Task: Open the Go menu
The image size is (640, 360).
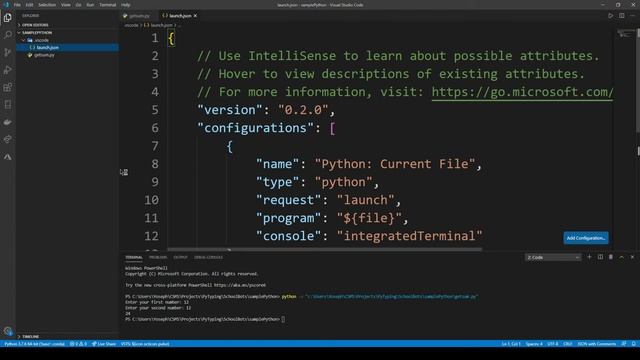Action: point(78,5)
